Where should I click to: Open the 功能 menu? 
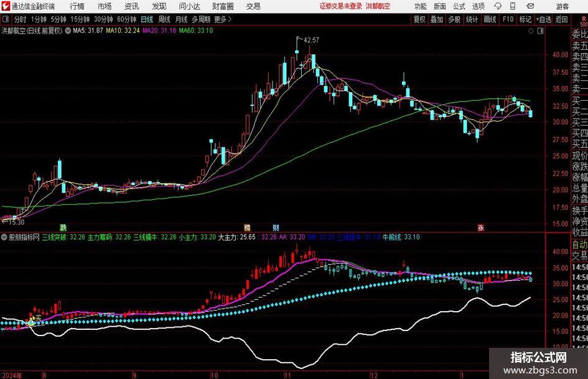coord(421,6)
